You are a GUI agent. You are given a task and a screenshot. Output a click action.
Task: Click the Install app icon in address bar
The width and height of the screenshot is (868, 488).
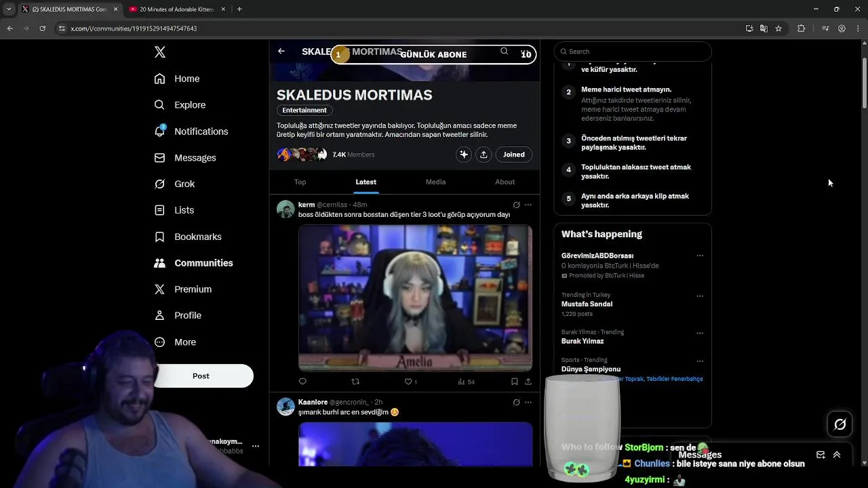749,28
